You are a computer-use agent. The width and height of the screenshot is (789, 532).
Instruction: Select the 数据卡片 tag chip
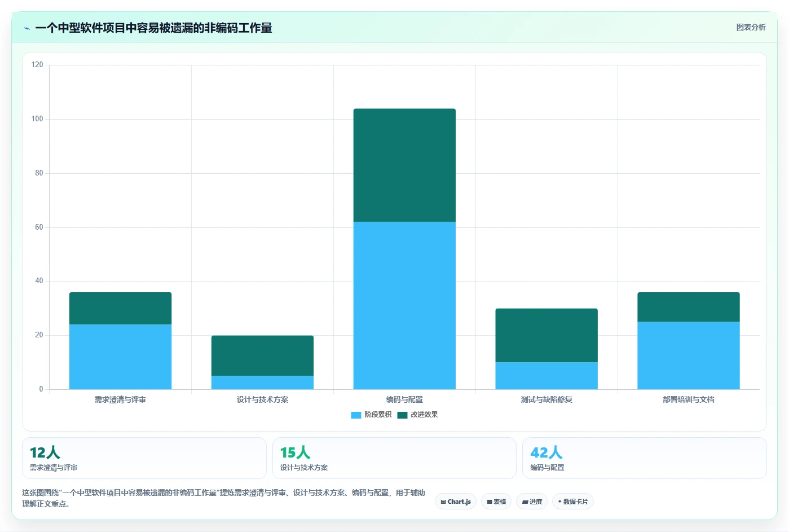coord(572,502)
